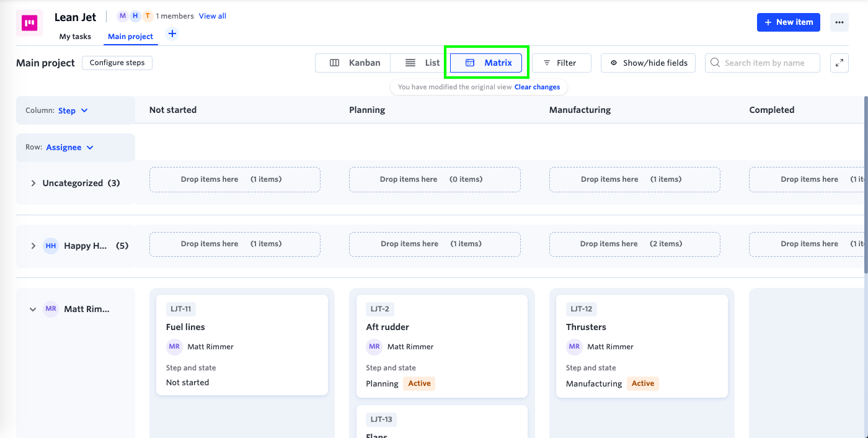The image size is (868, 438).
Task: Click the New item button
Action: point(788,22)
